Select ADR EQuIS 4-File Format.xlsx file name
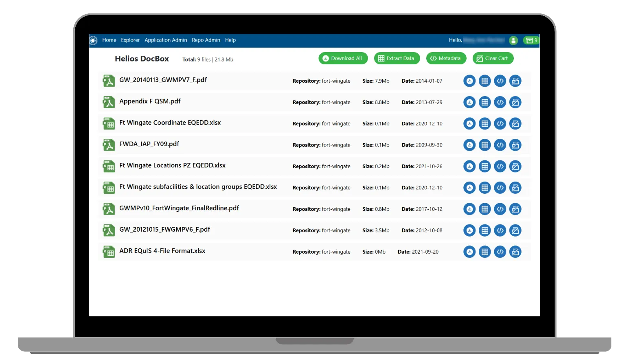 162,251
